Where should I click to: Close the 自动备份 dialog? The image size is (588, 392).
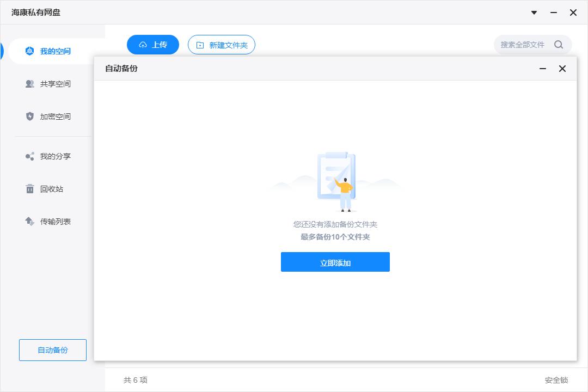(562, 69)
